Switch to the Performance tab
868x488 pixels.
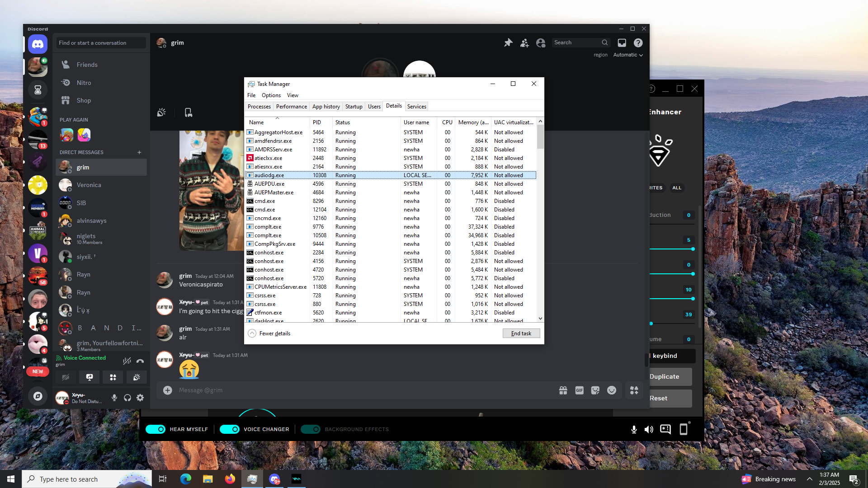291,107
